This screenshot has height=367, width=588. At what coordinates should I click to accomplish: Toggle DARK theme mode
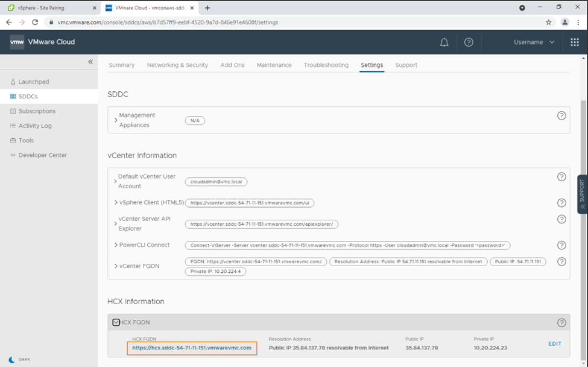click(x=21, y=359)
